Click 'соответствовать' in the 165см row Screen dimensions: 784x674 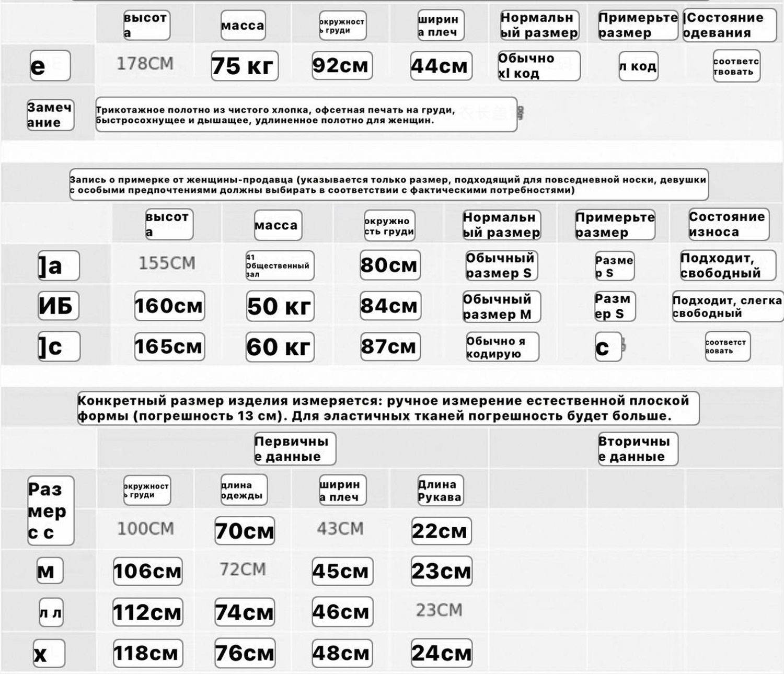point(728,346)
